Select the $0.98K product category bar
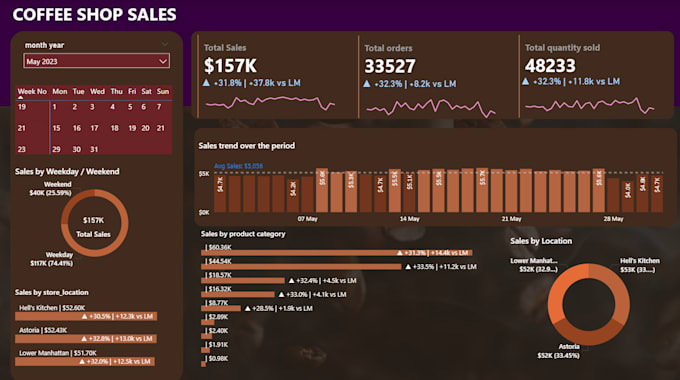The height and width of the screenshot is (380, 680). click(204, 364)
